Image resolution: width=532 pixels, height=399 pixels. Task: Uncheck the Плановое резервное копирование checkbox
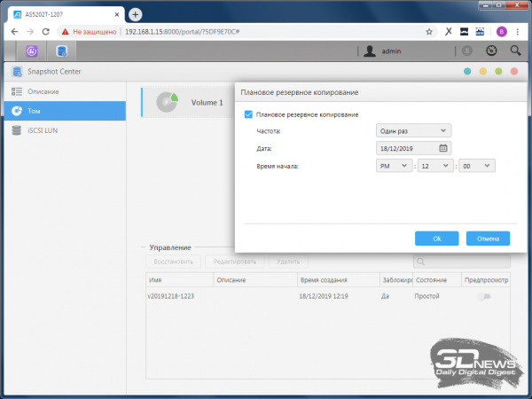[248, 114]
